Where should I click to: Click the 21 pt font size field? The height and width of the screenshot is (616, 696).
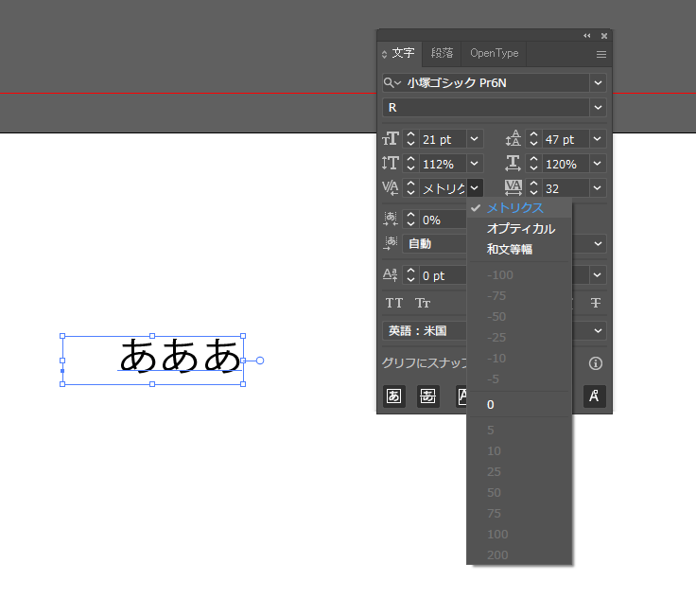443,139
